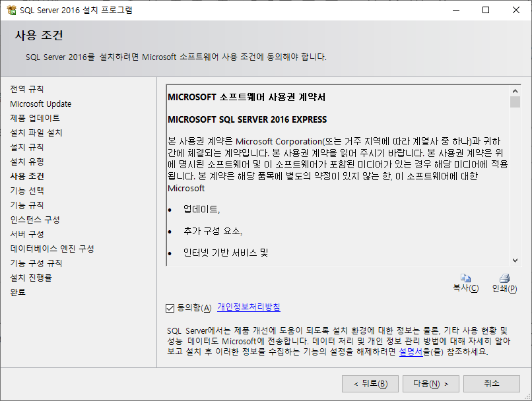Open the 설명서 documentation link
The width and height of the screenshot is (532, 401).
coord(411,352)
